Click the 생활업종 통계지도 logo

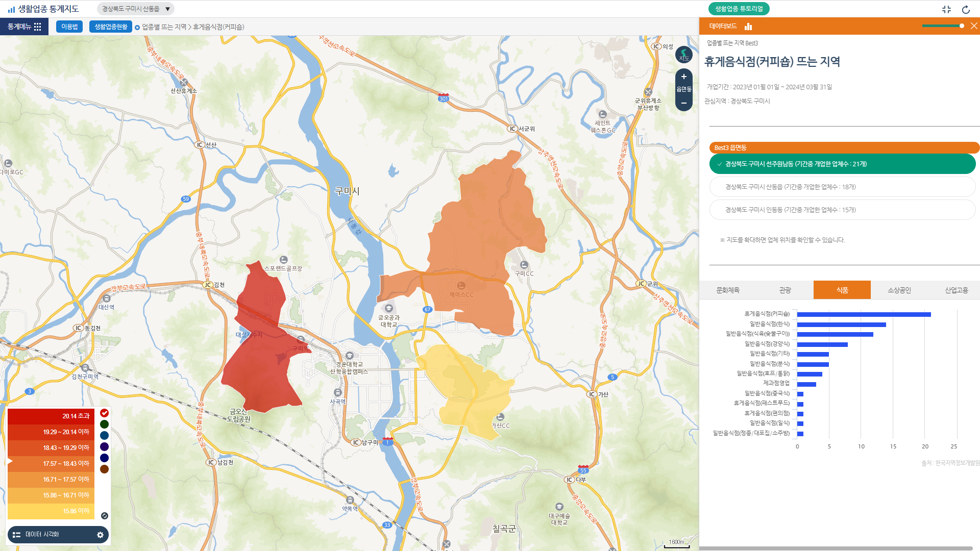pyautogui.click(x=43, y=9)
